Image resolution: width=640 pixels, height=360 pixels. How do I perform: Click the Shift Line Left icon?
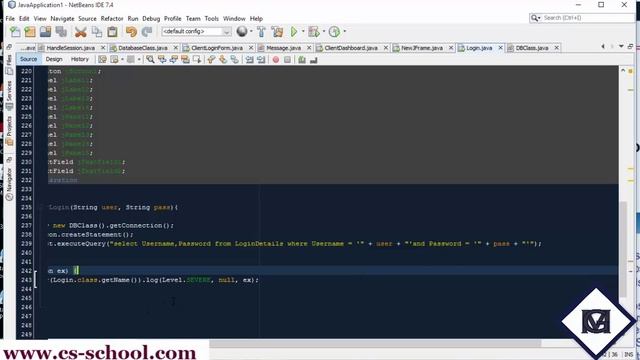[249, 60]
